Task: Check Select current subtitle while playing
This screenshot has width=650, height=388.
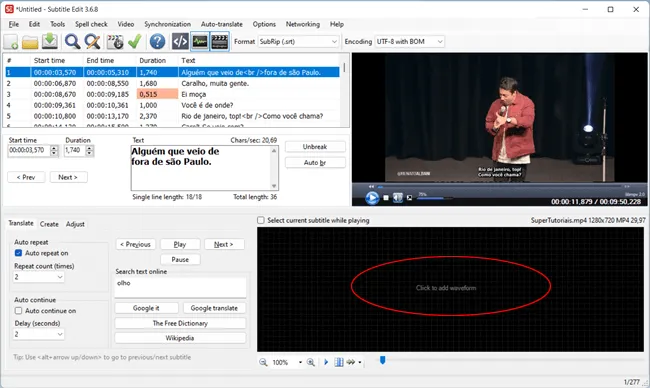Action: click(261, 220)
